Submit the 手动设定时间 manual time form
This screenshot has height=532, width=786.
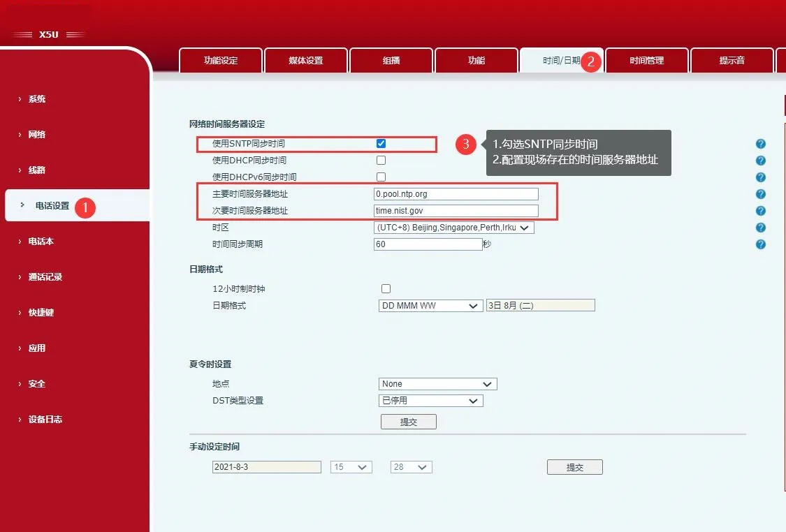tap(574, 466)
